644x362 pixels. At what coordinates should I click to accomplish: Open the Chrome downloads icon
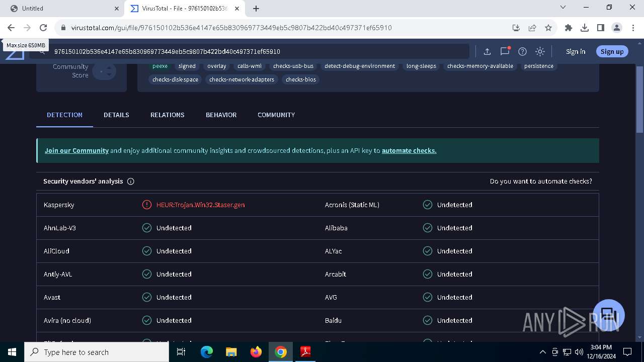pyautogui.click(x=585, y=28)
